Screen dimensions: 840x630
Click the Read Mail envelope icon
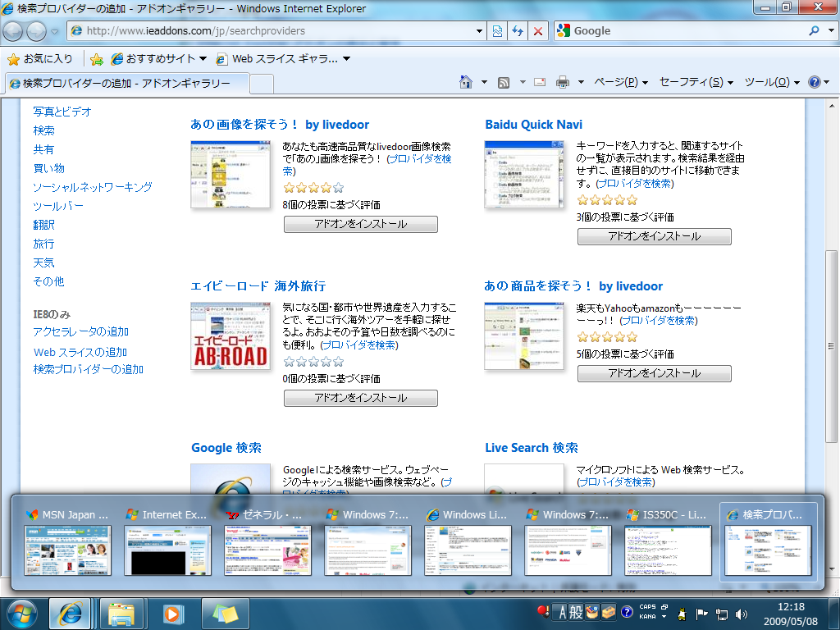pyautogui.click(x=540, y=83)
